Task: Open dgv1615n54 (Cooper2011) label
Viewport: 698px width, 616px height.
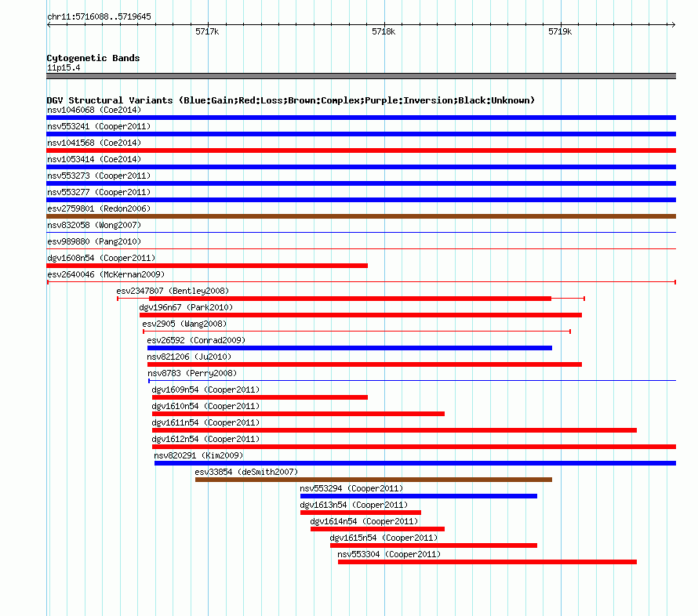Action: [x=384, y=538]
